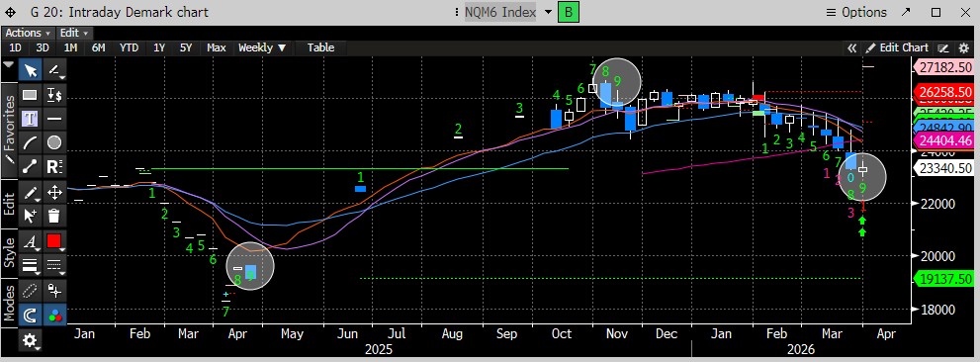Select the move crosshair arrows tool

pos(55,192)
